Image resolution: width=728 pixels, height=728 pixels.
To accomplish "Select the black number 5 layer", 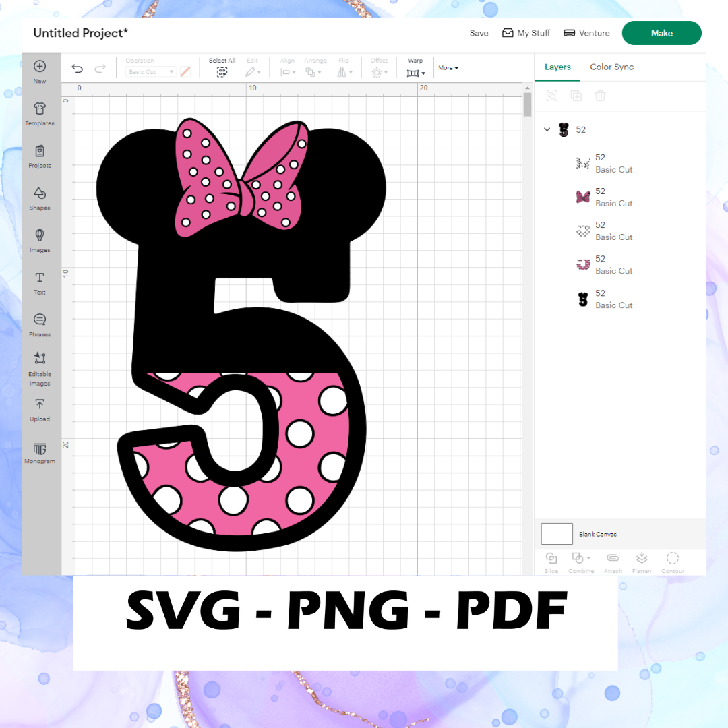I will [x=620, y=299].
